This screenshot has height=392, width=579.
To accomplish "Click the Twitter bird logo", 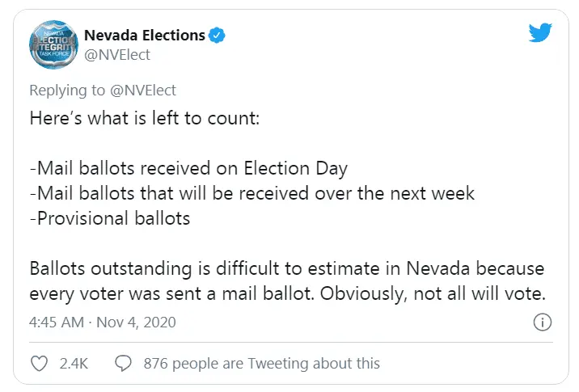I will point(539,34).
